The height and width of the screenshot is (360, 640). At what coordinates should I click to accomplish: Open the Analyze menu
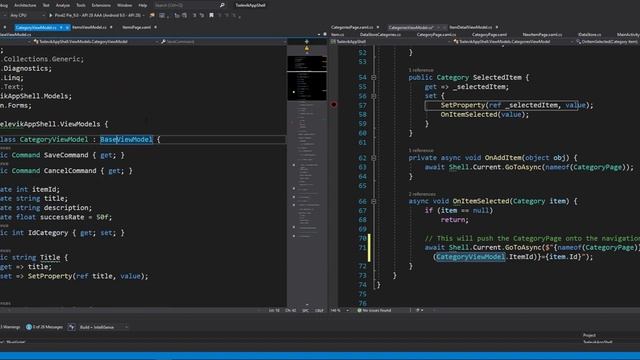click(62, 5)
